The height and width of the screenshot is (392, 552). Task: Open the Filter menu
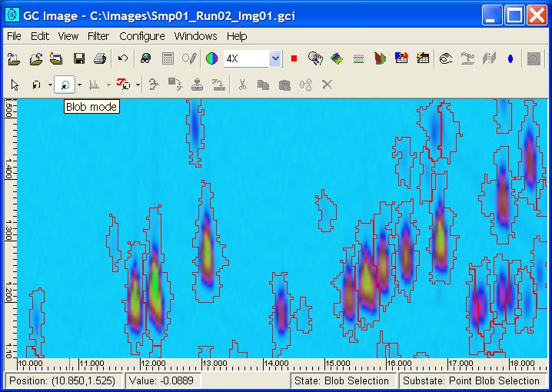[98, 36]
